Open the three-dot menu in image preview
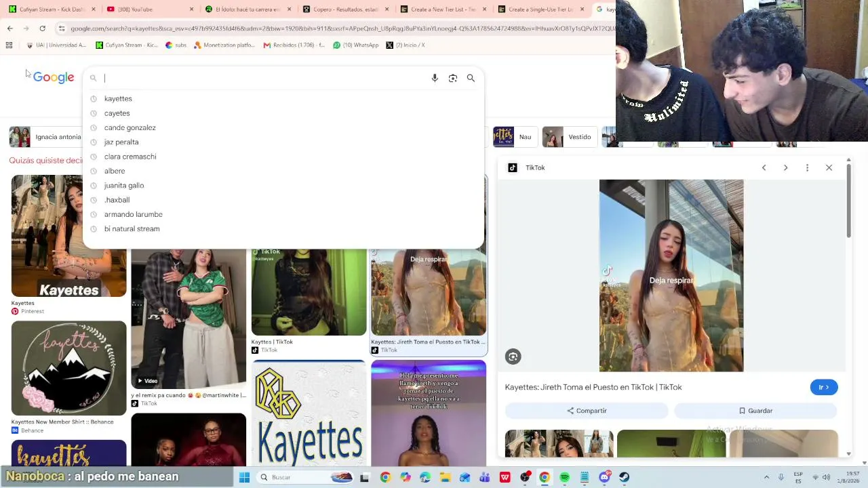The width and height of the screenshot is (868, 488). coord(807,167)
